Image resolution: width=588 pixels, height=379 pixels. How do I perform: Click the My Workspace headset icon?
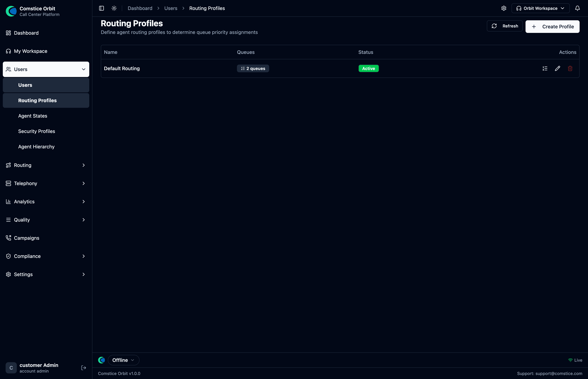(x=8, y=51)
